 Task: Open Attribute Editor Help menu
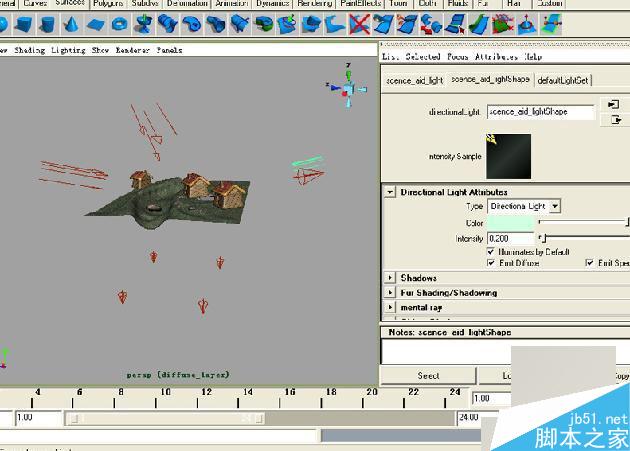pyautogui.click(x=533, y=57)
